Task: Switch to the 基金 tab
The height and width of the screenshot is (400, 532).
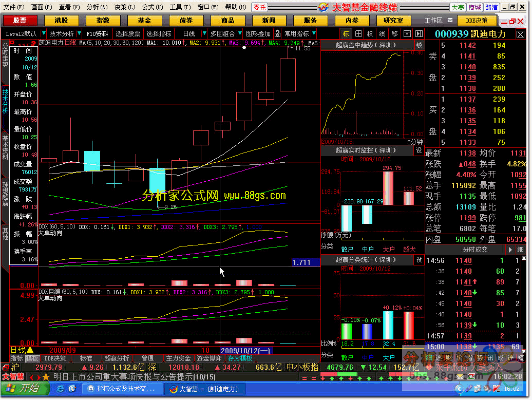Action: point(144,21)
